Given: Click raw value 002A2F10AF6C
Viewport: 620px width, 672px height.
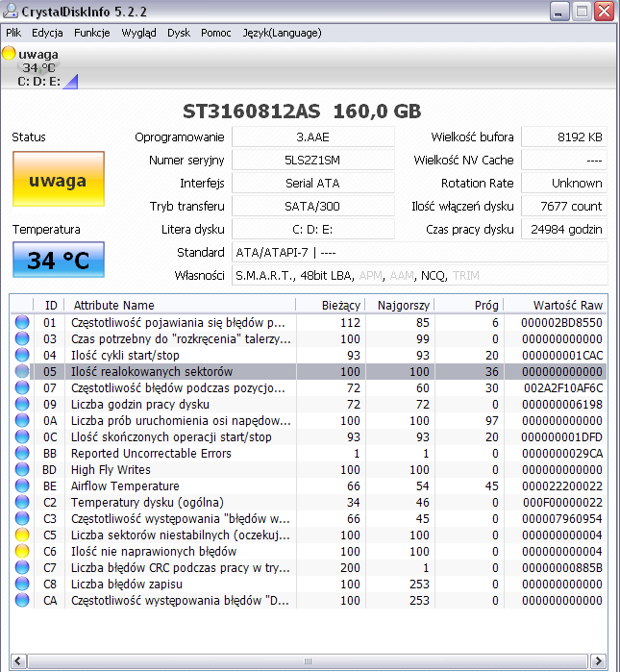Looking at the screenshot, I should 563,387.
